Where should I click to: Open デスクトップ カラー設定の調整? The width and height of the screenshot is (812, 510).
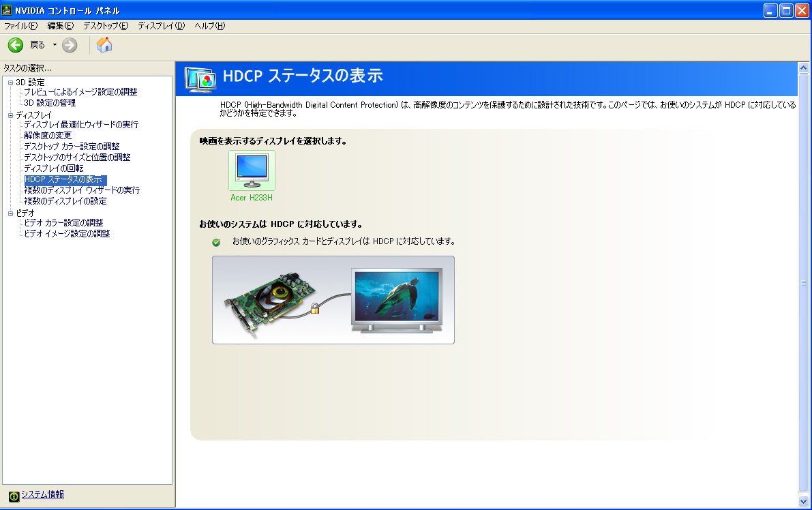point(72,147)
